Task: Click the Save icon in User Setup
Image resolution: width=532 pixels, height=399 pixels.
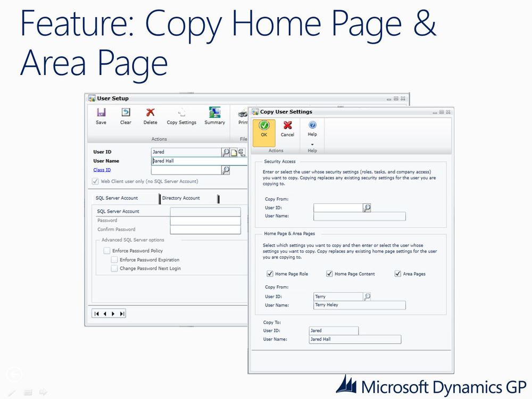Action: (x=101, y=112)
